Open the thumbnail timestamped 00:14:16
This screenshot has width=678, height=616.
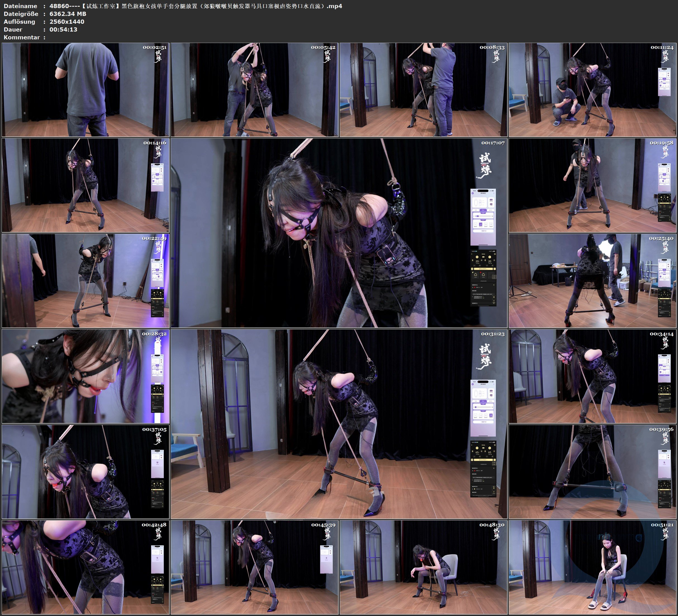[85, 185]
